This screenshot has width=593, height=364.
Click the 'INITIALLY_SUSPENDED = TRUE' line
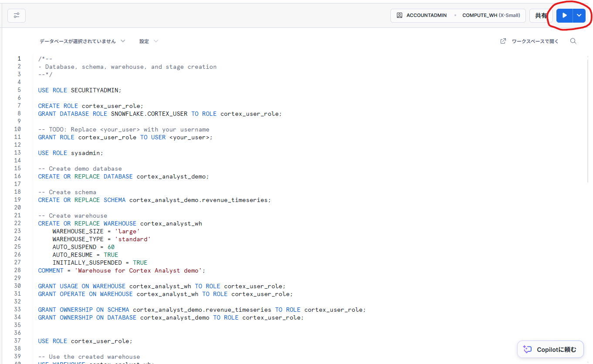(100, 263)
